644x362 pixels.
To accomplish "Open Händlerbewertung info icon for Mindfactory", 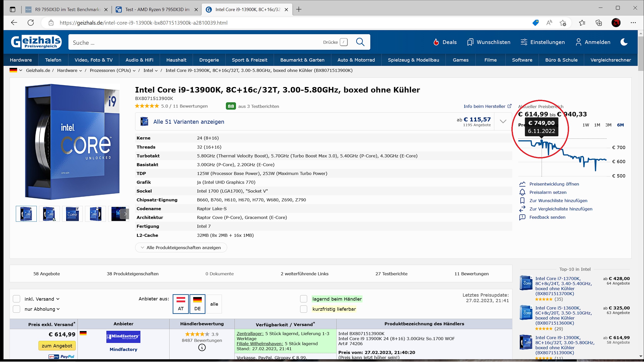I will coord(202,348).
